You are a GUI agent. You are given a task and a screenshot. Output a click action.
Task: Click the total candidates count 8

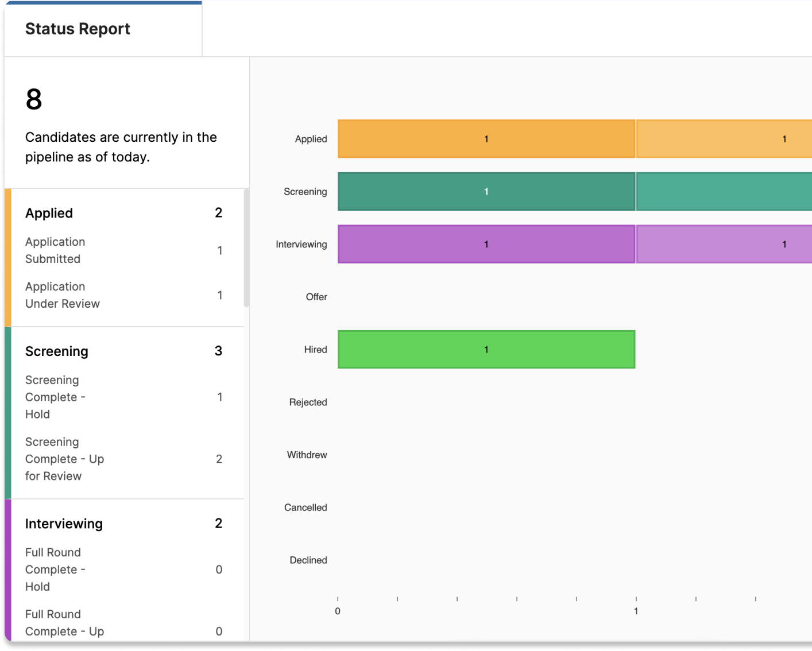[34, 99]
